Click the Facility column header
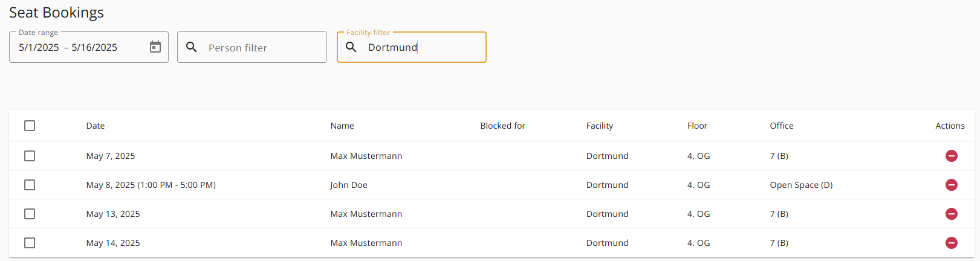This screenshot has width=980, height=261. (x=600, y=126)
